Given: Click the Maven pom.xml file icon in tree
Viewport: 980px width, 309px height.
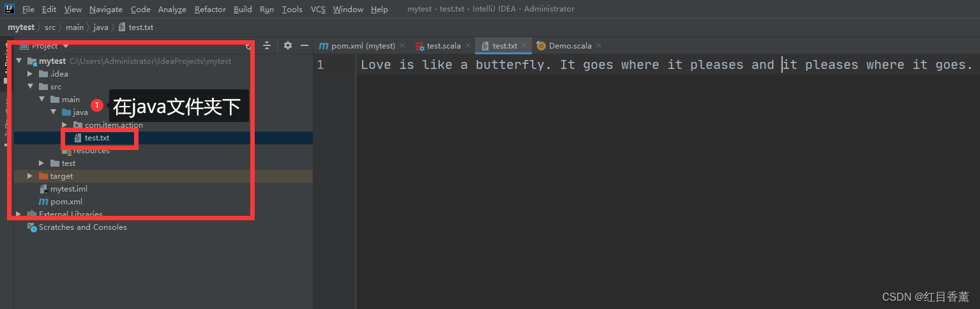Looking at the screenshot, I should [x=43, y=202].
